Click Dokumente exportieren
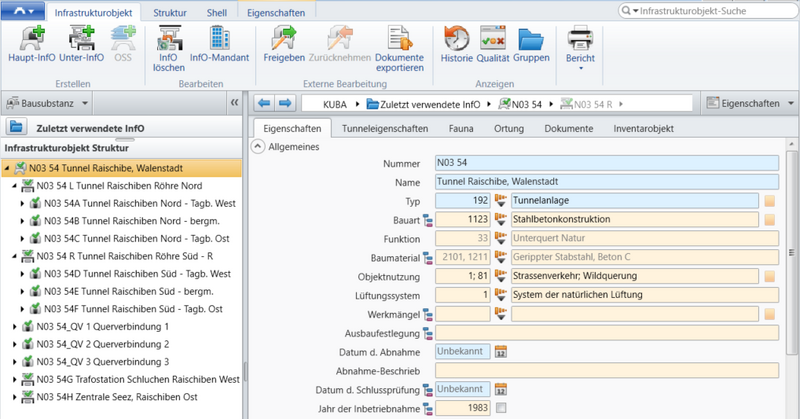 [399, 49]
